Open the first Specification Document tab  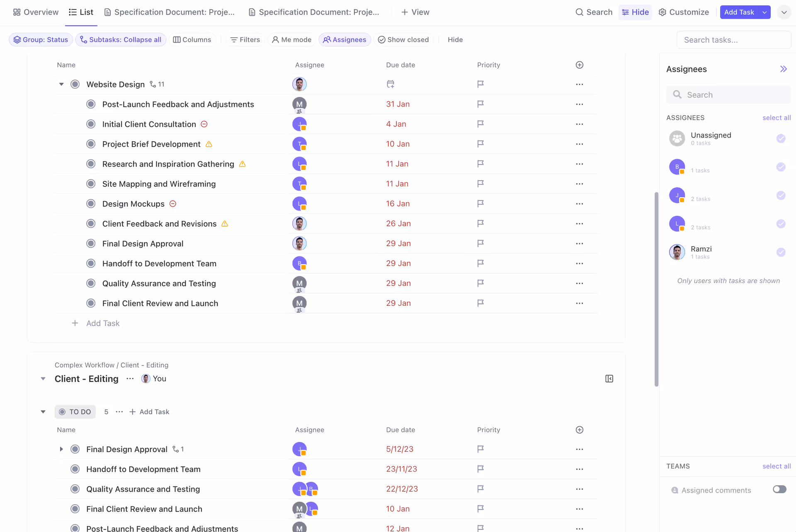coord(169,12)
